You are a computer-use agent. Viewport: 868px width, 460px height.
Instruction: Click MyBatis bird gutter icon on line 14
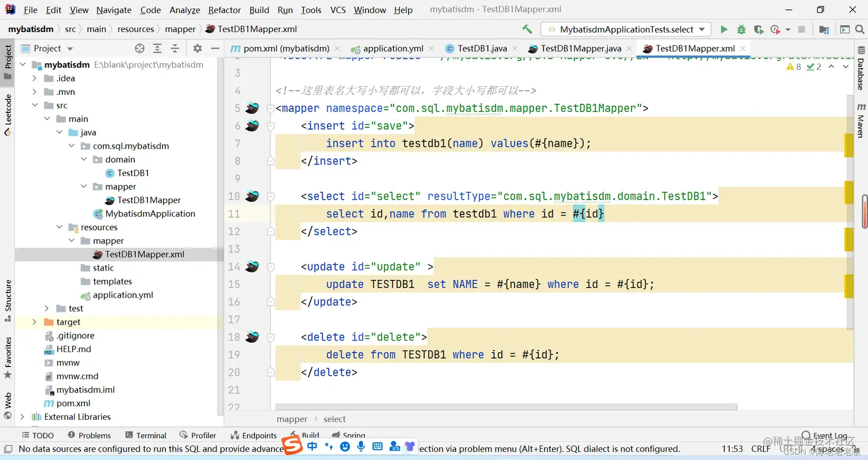point(252,266)
